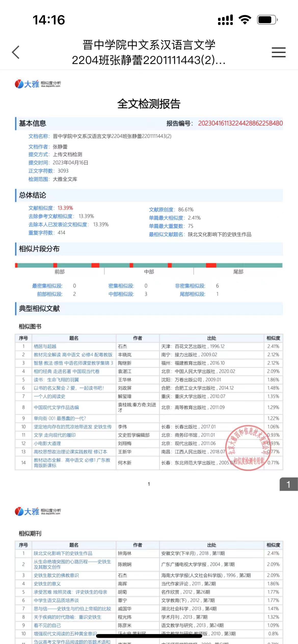Open article 关于疾病的时代隐喻
This screenshot has width=298, height=644.
(x=67, y=617)
